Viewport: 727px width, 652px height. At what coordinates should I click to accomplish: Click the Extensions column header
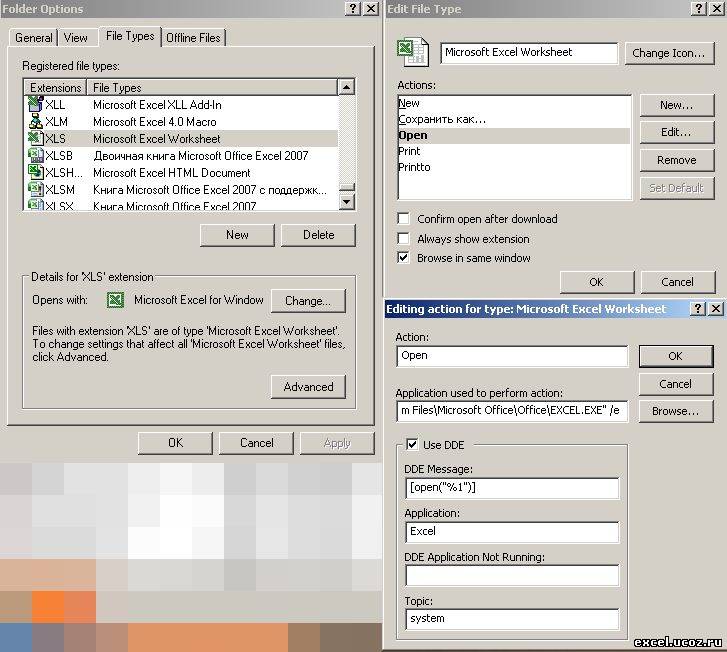tap(55, 87)
